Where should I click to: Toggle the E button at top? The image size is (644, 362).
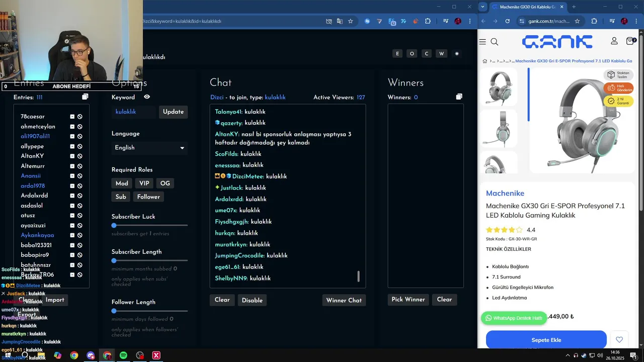coord(397,54)
